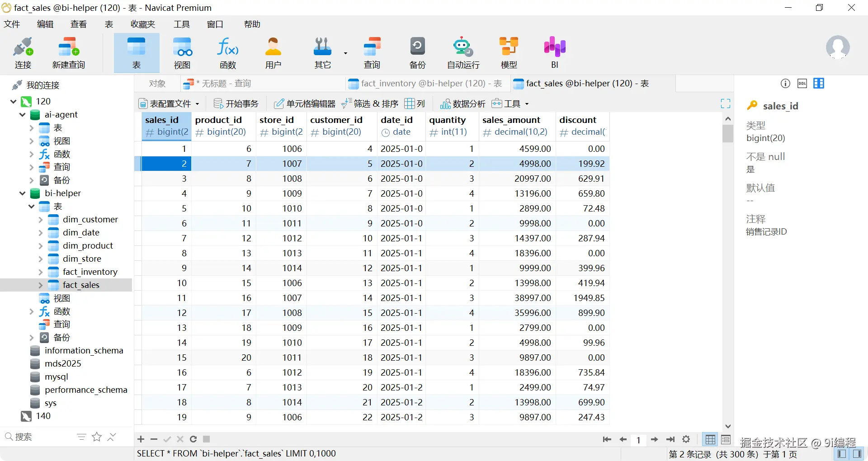
Task: Delete record with minus icon
Action: coord(154,439)
